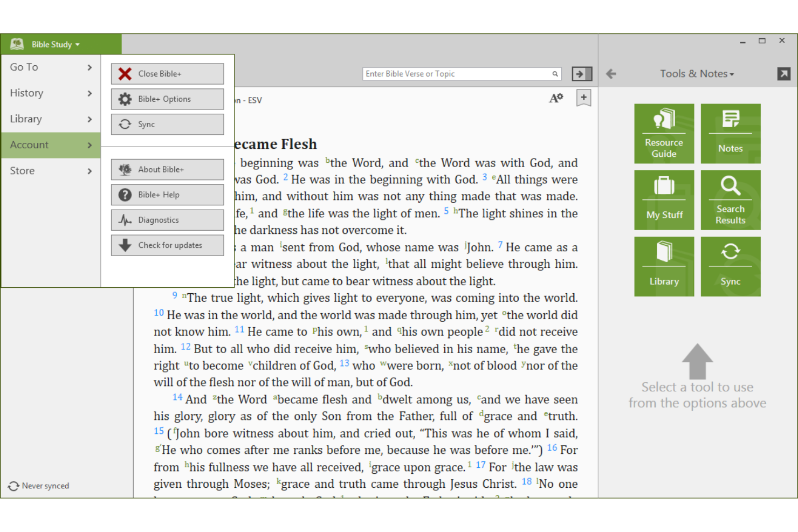The width and height of the screenshot is (798, 532).
Task: Open the Resource Guide tile
Action: pyautogui.click(x=664, y=134)
